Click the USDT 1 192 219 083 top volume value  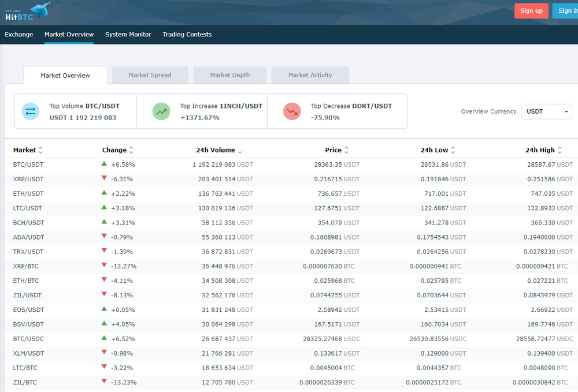pyautogui.click(x=83, y=118)
